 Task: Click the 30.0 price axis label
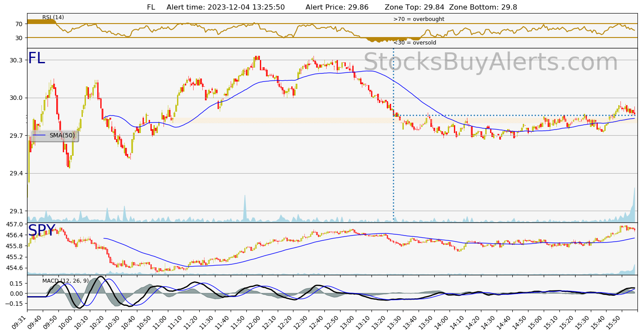[17, 98]
